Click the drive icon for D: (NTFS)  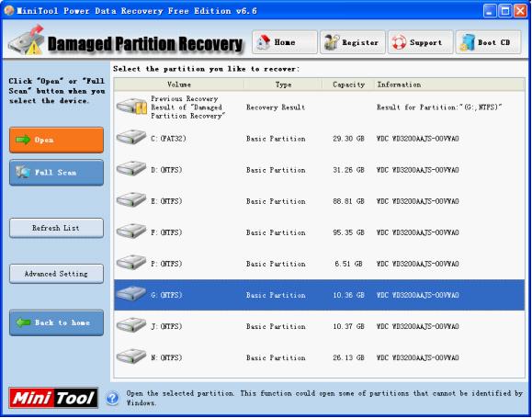click(x=131, y=169)
